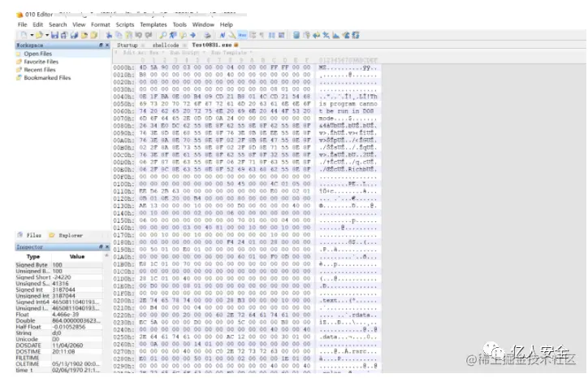Toggle Workspace panel pin

(x=101, y=45)
